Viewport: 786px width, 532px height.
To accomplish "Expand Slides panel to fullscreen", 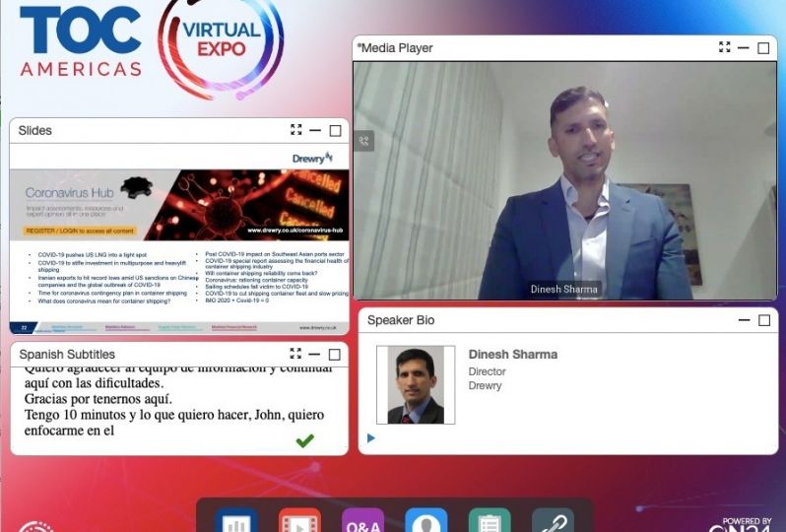I will point(296,130).
